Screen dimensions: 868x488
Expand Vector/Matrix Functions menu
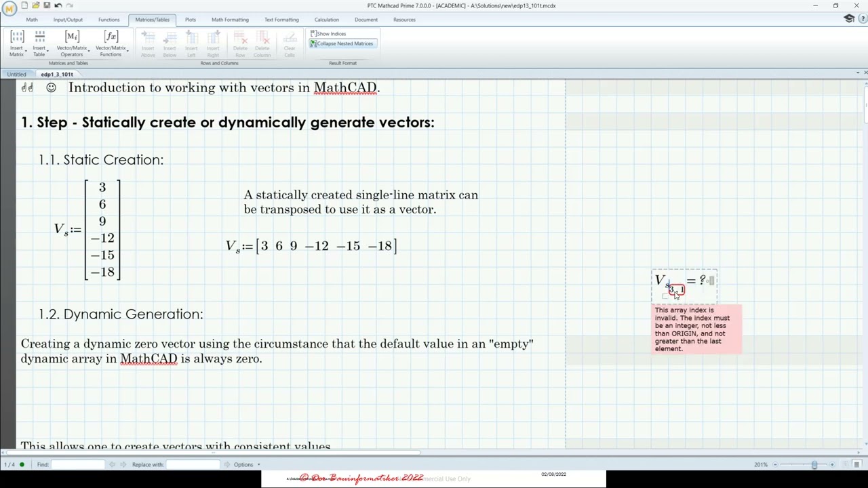(111, 44)
